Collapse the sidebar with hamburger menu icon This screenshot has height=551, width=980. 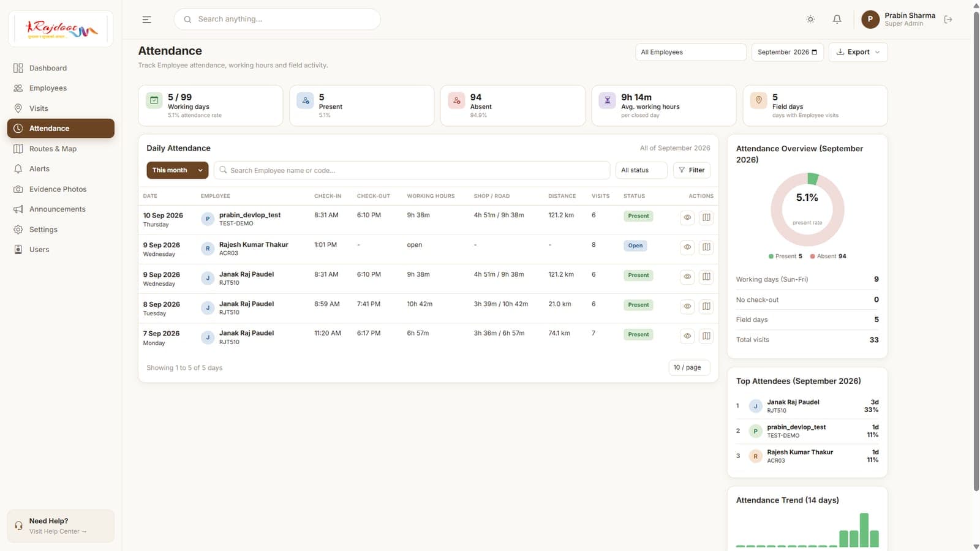(x=146, y=20)
